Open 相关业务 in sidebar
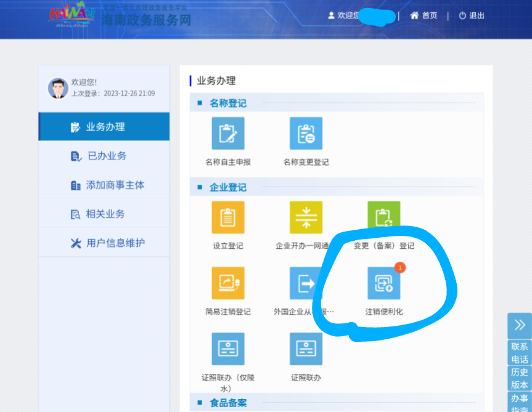Image resolution: width=532 pixels, height=412 pixels. [x=104, y=214]
